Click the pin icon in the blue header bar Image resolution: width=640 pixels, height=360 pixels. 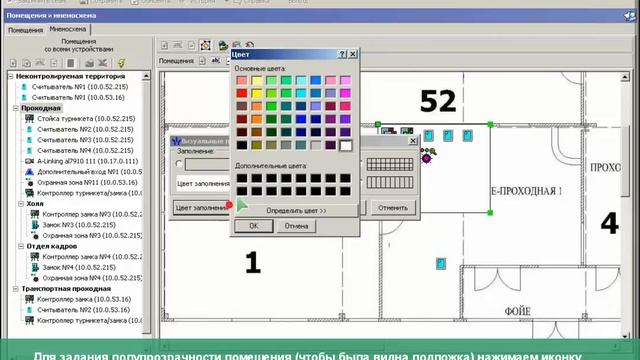[x=629, y=16]
